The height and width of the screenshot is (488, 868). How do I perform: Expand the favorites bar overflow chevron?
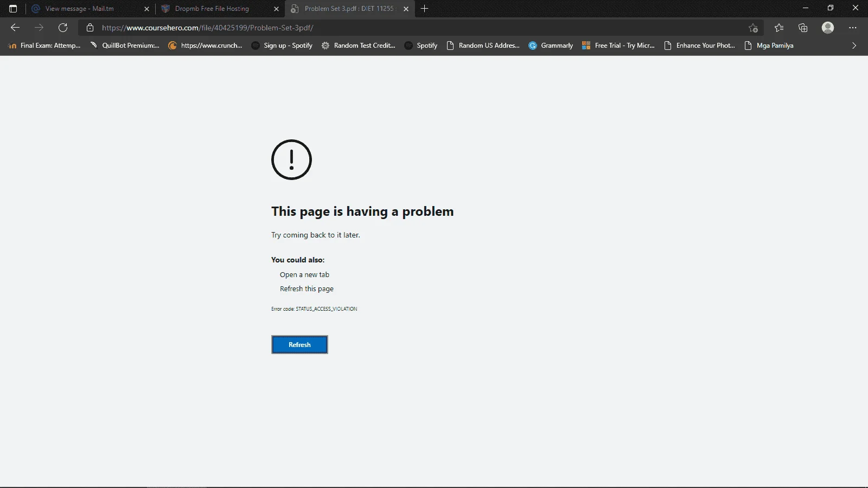[854, 46]
